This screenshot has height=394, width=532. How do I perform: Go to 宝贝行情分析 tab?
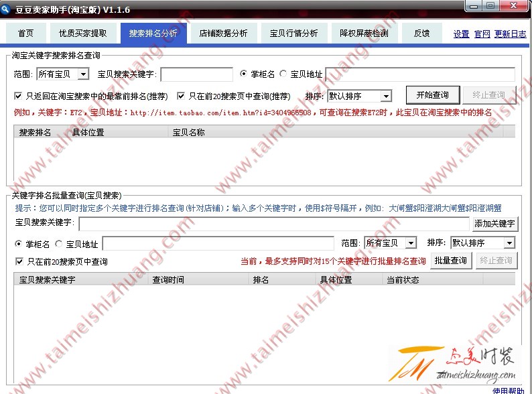(x=294, y=34)
